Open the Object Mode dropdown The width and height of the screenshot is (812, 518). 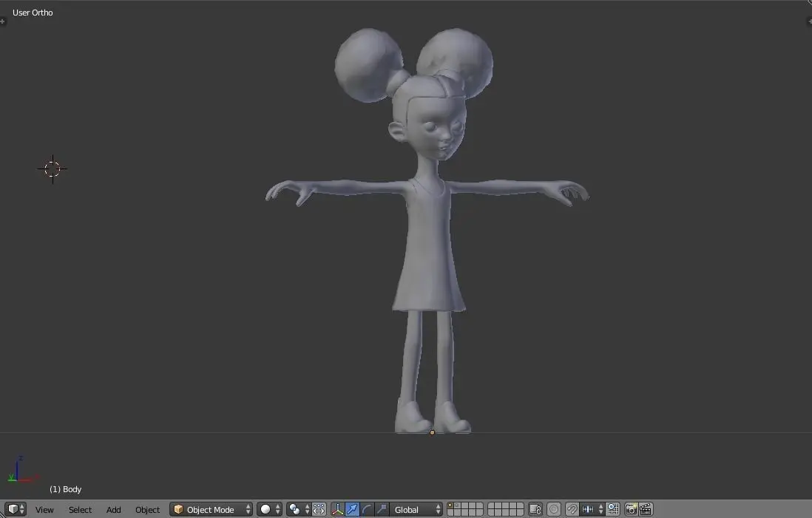tap(212, 509)
